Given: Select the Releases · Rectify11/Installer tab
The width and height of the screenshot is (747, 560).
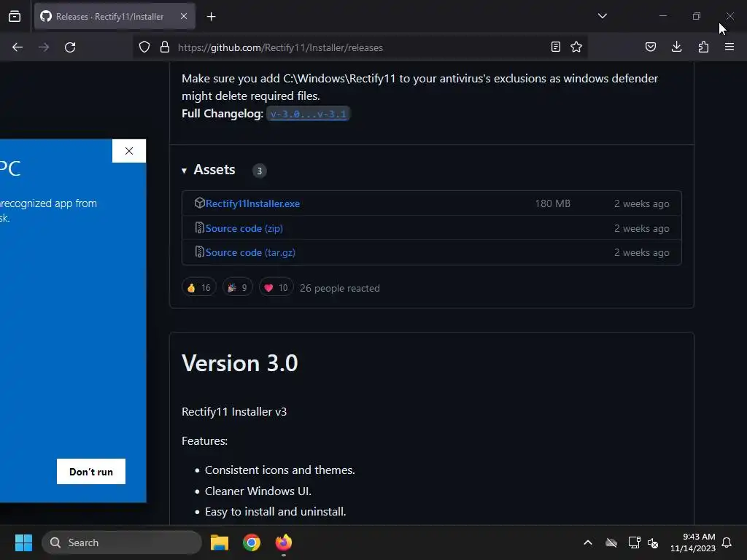Looking at the screenshot, I should (115, 17).
